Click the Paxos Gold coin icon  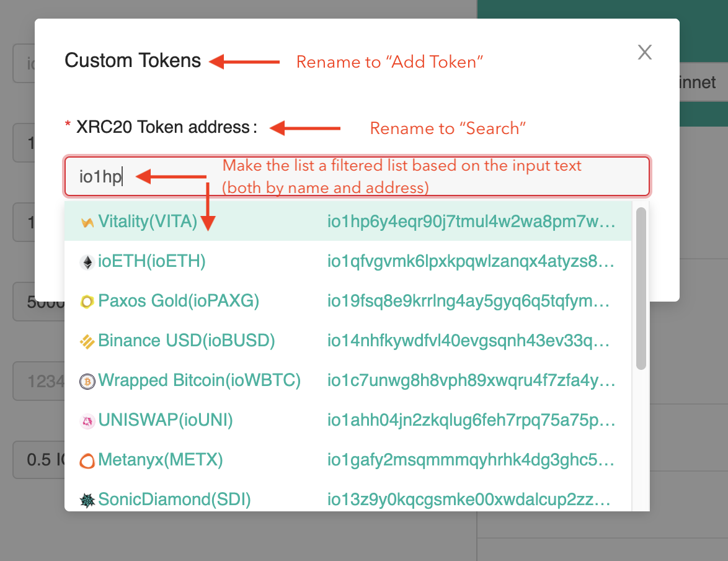coord(87,301)
